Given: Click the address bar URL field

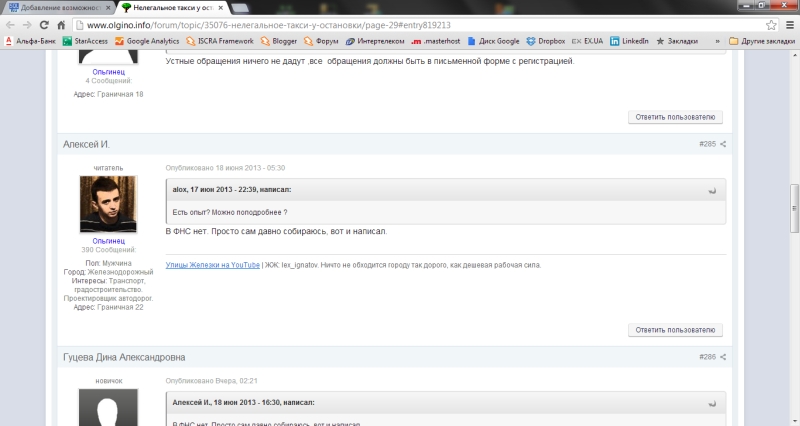Looking at the screenshot, I should pyautogui.click(x=400, y=24).
